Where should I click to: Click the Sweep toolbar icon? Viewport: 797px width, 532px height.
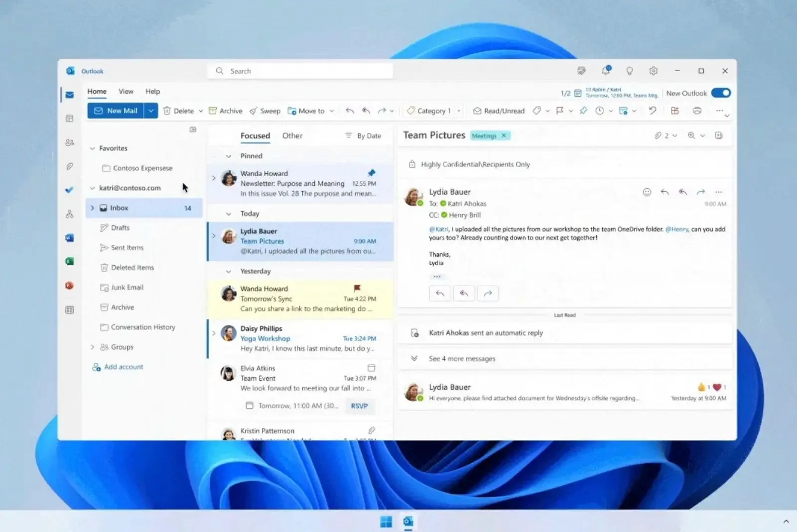click(265, 111)
